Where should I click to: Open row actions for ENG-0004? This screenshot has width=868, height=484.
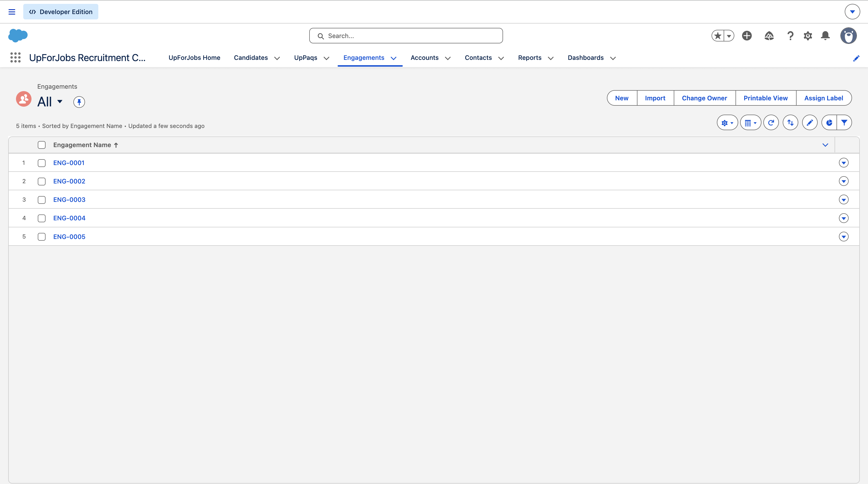click(843, 218)
